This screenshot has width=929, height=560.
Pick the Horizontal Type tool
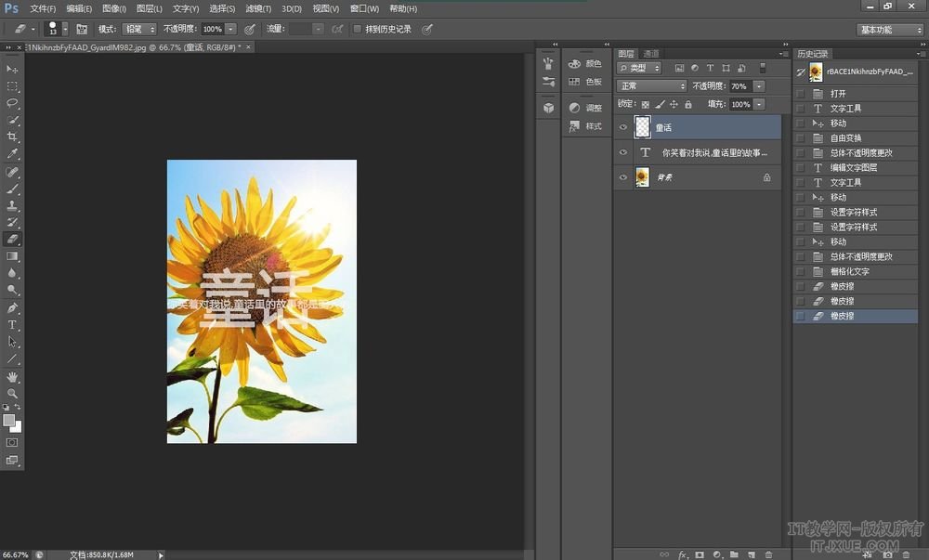13,325
